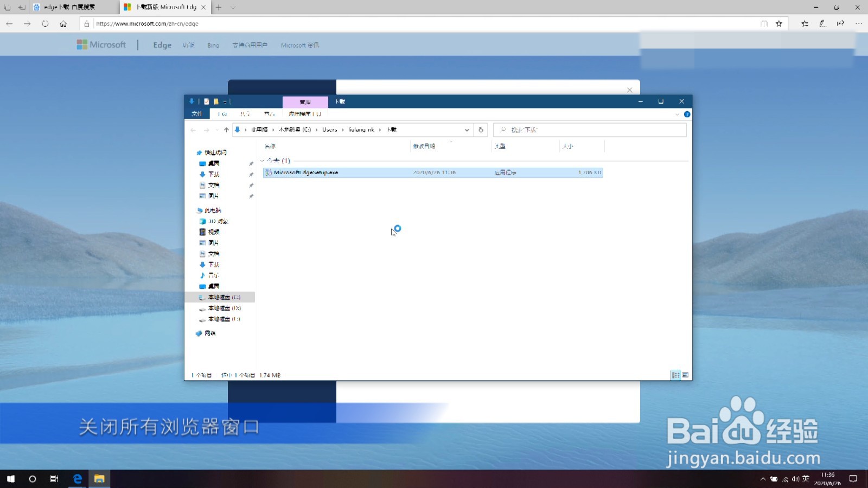
Task: Open Task View on the taskbar
Action: click(54, 479)
